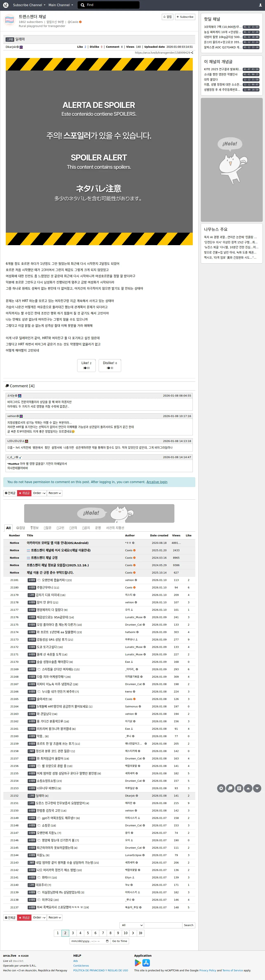Screen dimensions: 265x980
Task: Open 'KITE 2025 연구결과 발표회' sidebar post
Action: pyautogui.click(x=222, y=69)
